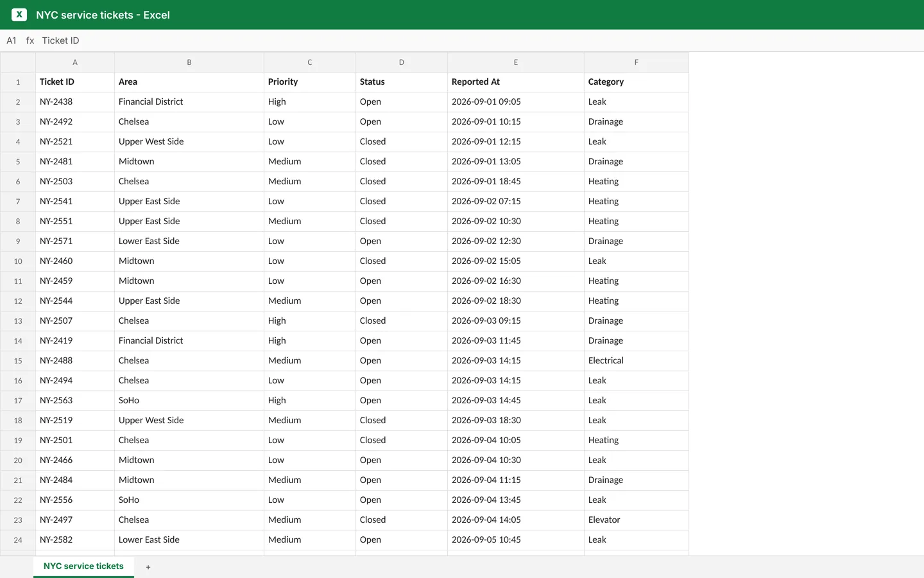Image resolution: width=924 pixels, height=578 pixels.
Task: Select Status cell of ticket NY-2563
Action: (402, 401)
